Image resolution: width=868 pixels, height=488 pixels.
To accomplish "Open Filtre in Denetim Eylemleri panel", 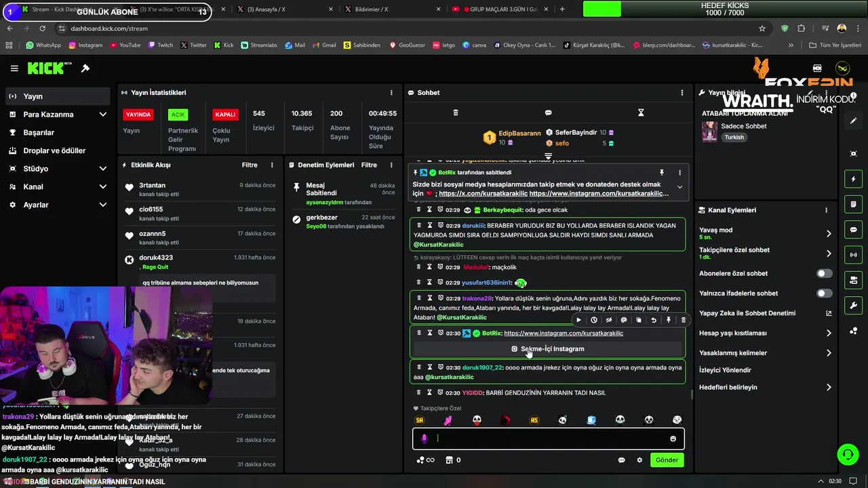I will (369, 165).
